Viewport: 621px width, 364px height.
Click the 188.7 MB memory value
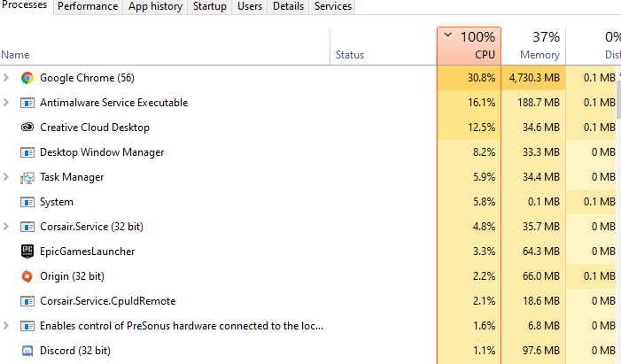(x=539, y=103)
